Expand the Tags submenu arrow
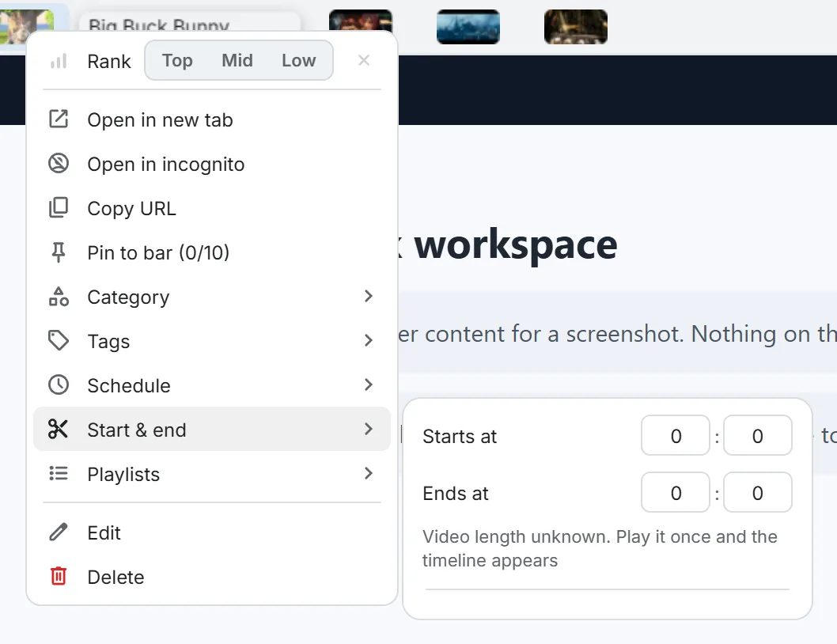The height and width of the screenshot is (644, 837). 369,341
